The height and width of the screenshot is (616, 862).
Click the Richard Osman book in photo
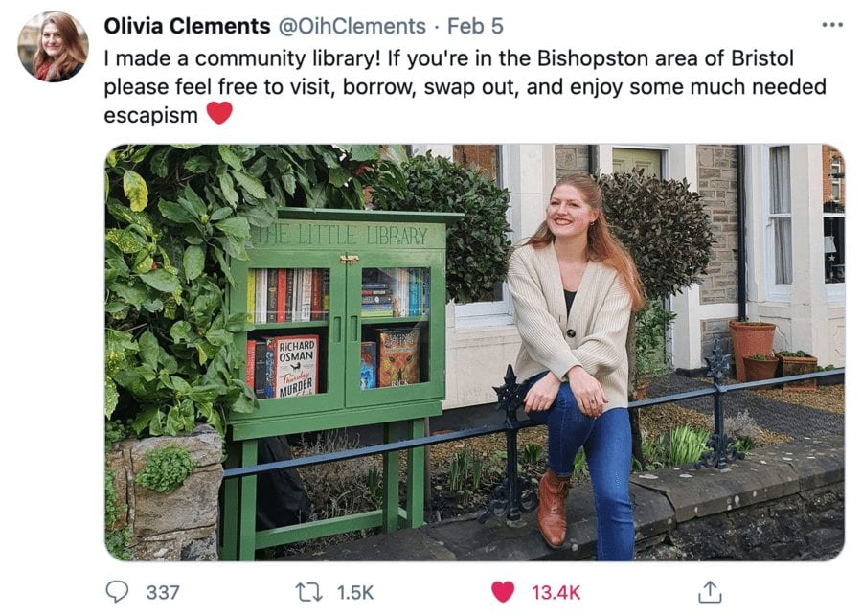(296, 365)
